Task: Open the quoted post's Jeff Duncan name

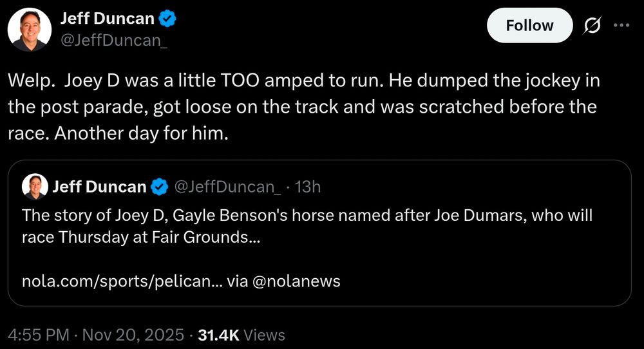Action: pos(99,187)
